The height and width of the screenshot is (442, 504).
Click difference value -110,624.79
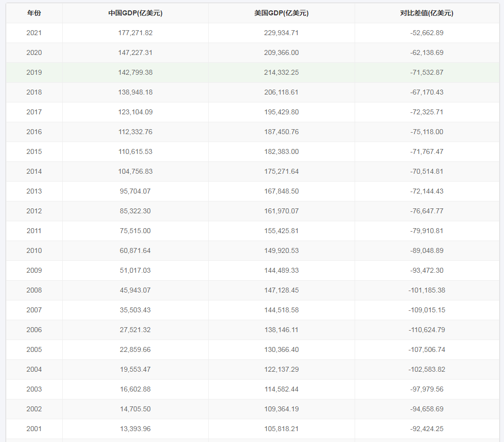pos(426,330)
